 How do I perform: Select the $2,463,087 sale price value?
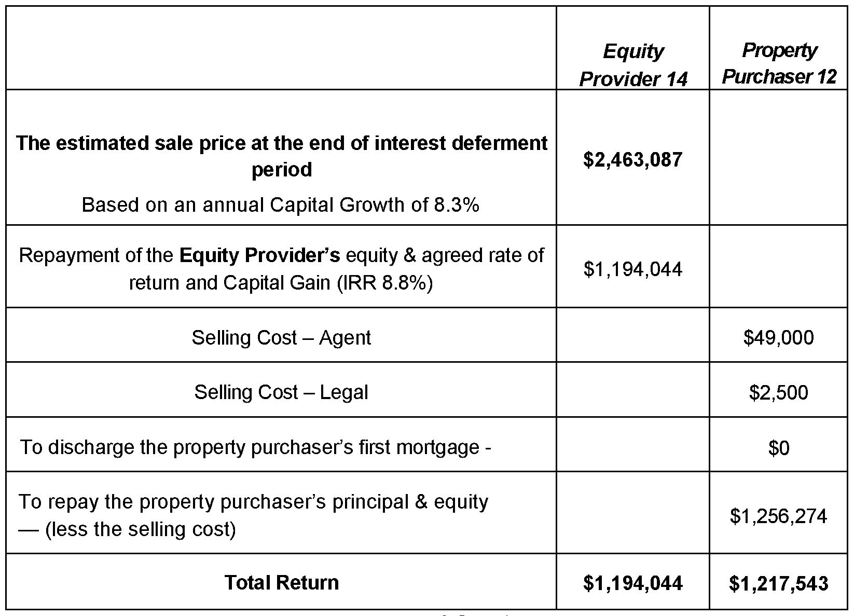632,159
